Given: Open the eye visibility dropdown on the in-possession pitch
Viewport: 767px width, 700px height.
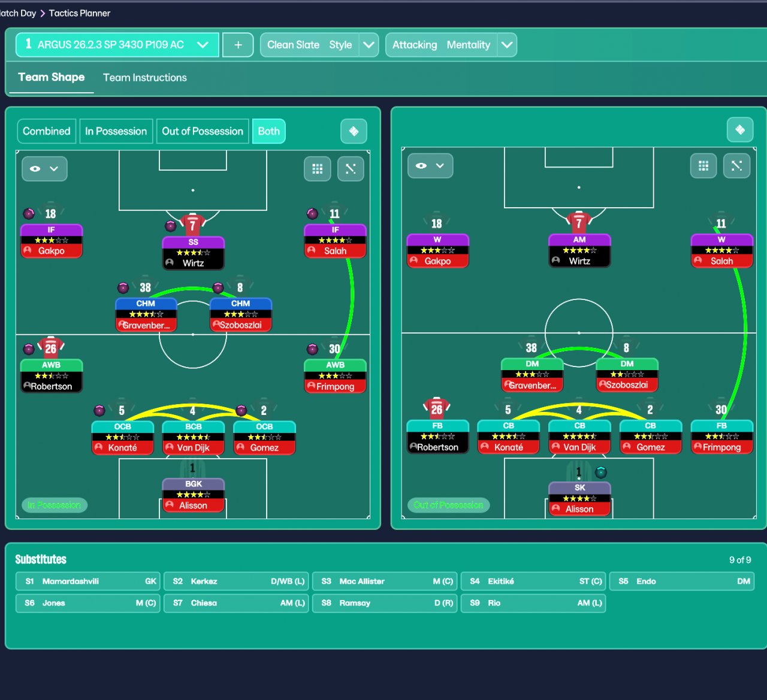Looking at the screenshot, I should (x=44, y=169).
